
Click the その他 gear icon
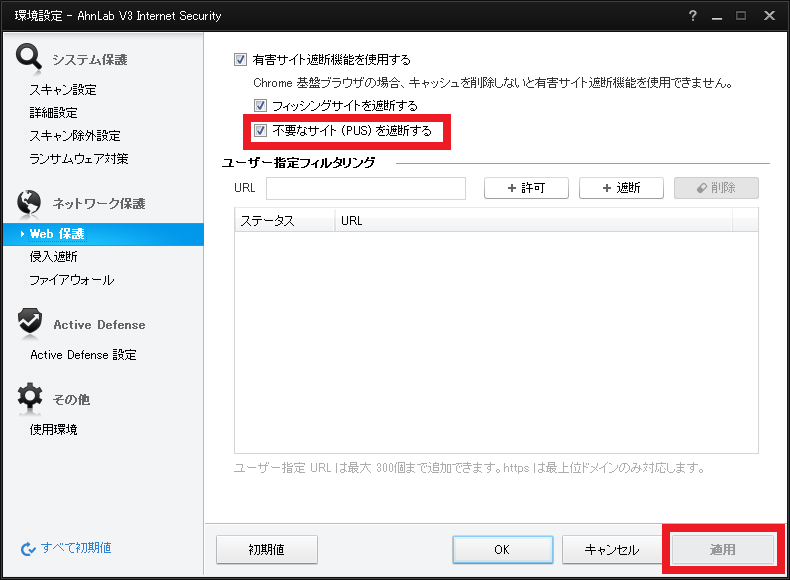coord(30,395)
